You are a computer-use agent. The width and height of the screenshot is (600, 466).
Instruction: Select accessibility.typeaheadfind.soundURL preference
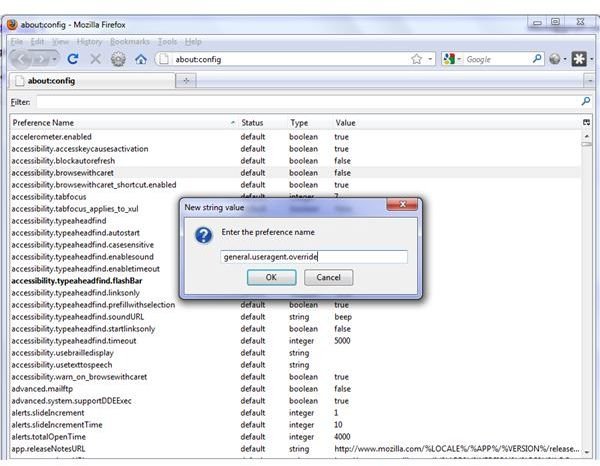295,317
